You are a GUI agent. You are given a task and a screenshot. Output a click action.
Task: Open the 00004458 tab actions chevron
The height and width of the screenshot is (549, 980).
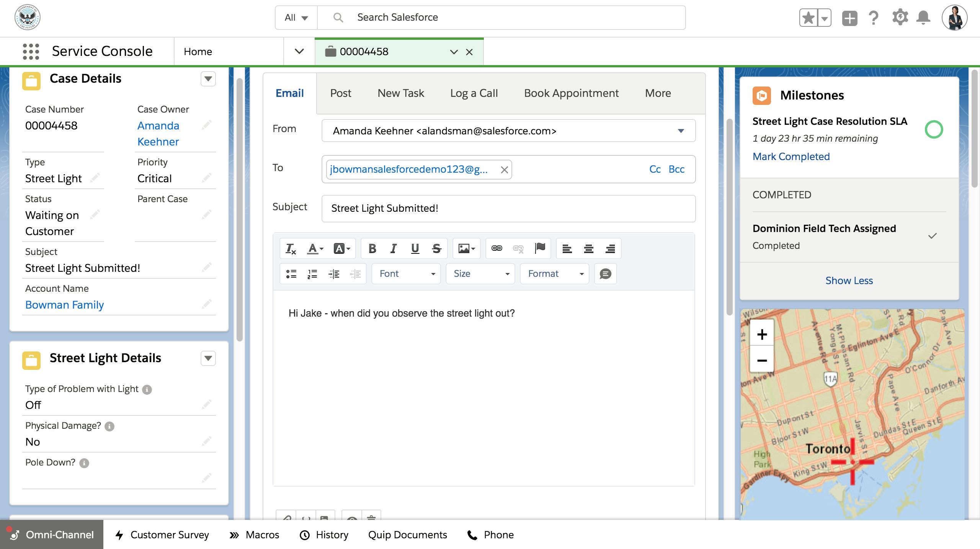pos(454,52)
